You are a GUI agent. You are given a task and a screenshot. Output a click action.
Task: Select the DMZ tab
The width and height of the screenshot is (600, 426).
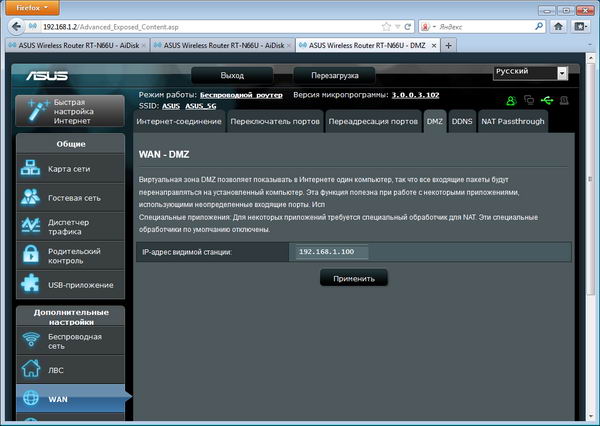[435, 121]
